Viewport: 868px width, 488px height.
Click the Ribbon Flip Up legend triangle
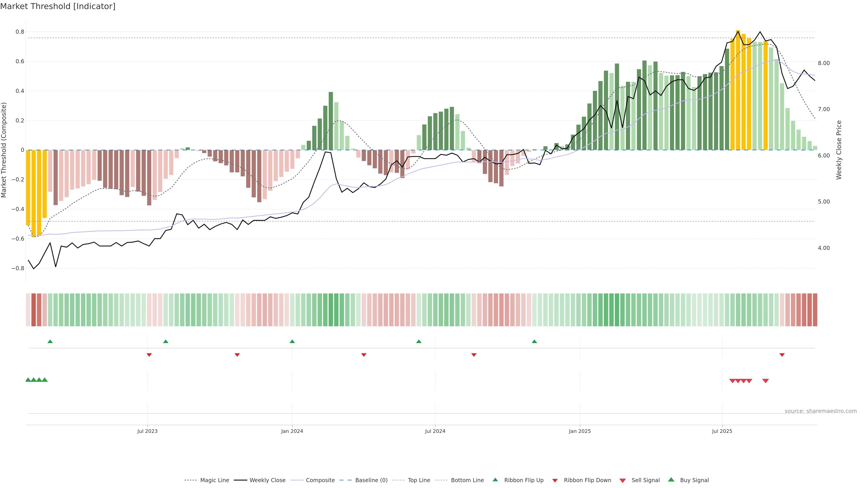tap(495, 480)
